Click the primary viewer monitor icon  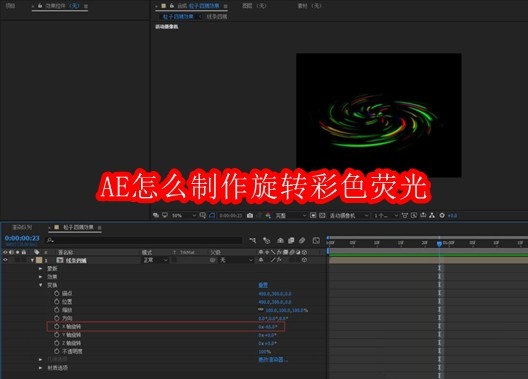tap(165, 215)
